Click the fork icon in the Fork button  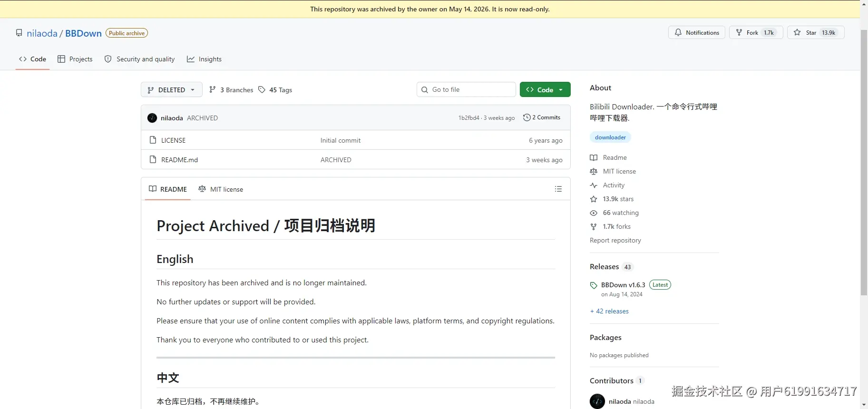(739, 32)
